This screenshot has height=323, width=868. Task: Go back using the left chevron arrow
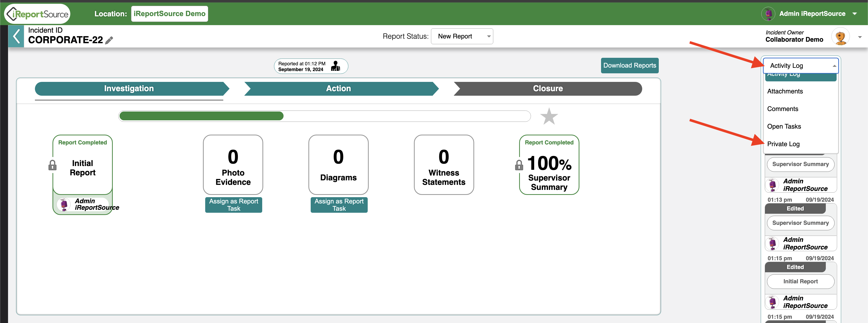click(x=16, y=36)
